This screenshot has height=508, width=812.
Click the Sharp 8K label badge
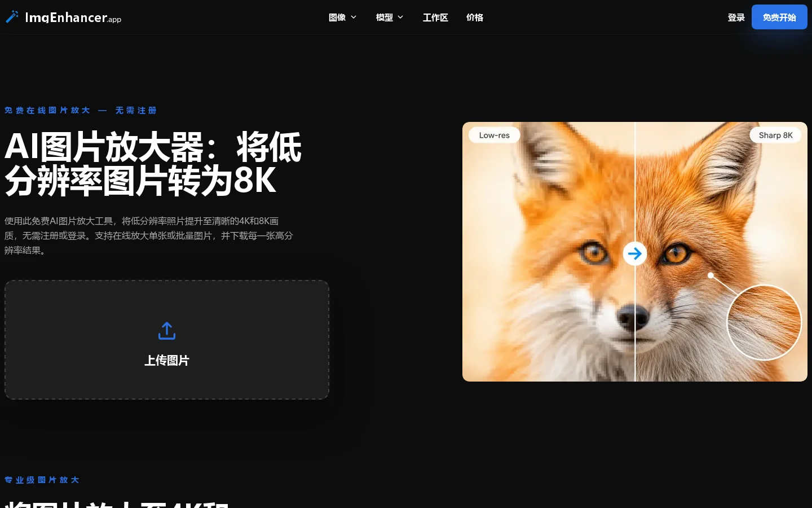(x=775, y=135)
